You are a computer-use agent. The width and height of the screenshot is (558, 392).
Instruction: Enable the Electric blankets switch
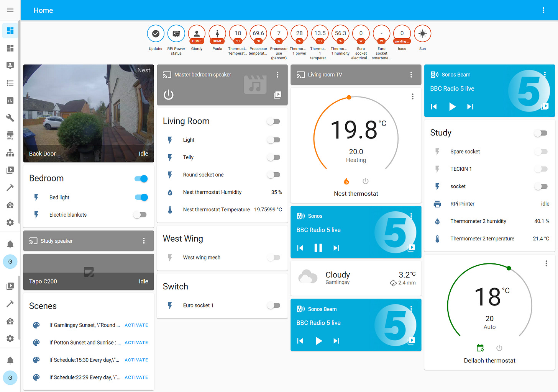coord(140,215)
